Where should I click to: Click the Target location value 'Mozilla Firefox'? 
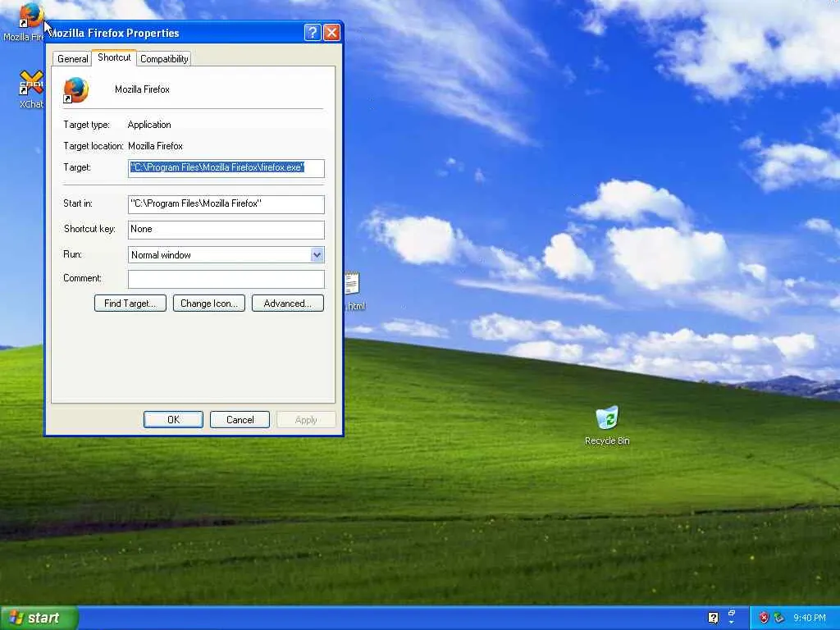155,146
